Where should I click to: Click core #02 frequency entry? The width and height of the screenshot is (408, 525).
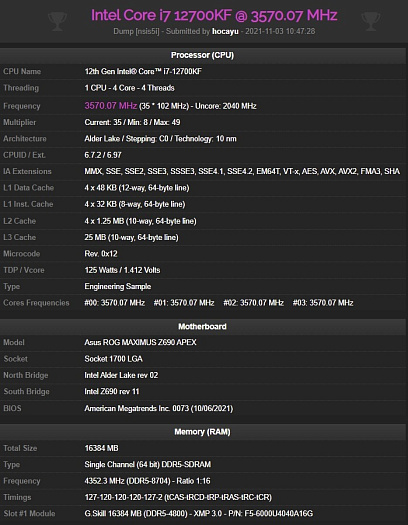(253, 303)
